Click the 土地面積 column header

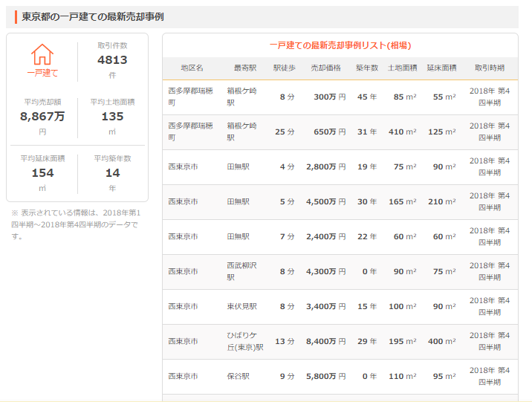pos(403,68)
